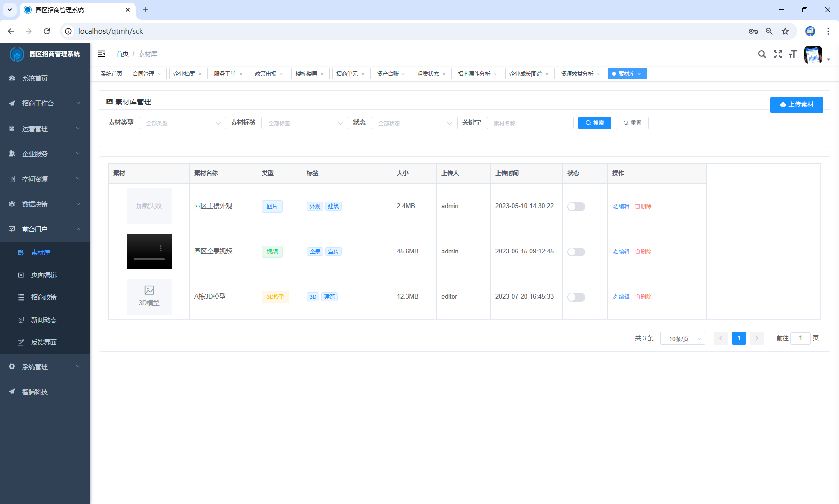Toggle status switch for A栋3D模型
839x504 pixels.
(576, 297)
